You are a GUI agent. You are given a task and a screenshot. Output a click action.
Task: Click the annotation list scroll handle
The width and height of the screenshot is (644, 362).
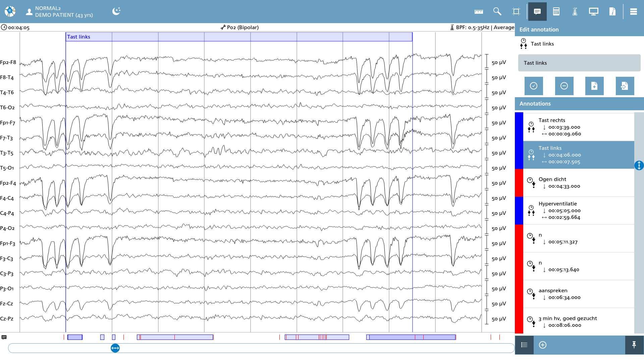[639, 166]
